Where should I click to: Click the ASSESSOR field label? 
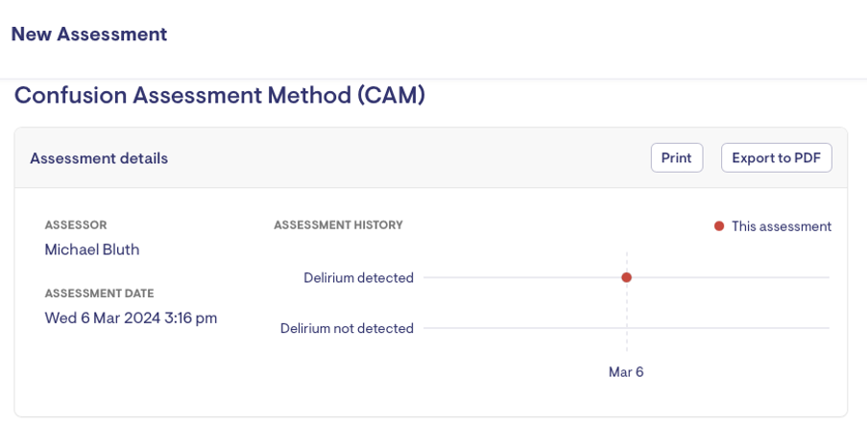pyautogui.click(x=76, y=225)
